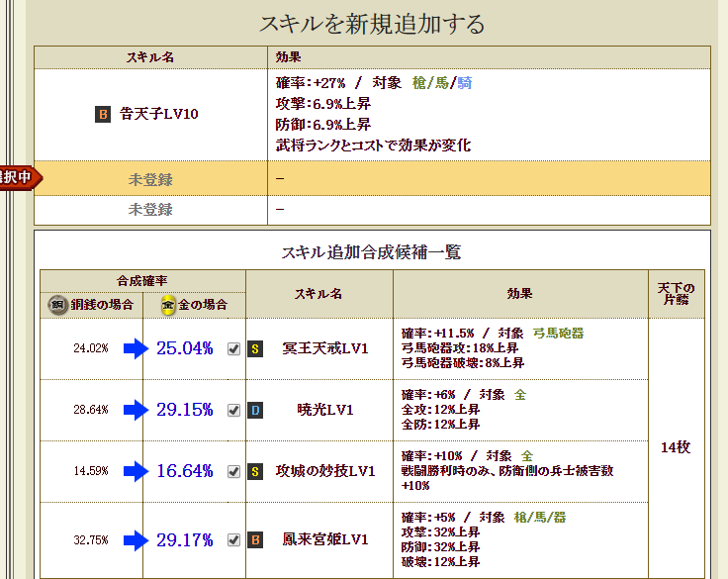Click the S rank icon beside 冥王天戒LV1

click(255, 348)
